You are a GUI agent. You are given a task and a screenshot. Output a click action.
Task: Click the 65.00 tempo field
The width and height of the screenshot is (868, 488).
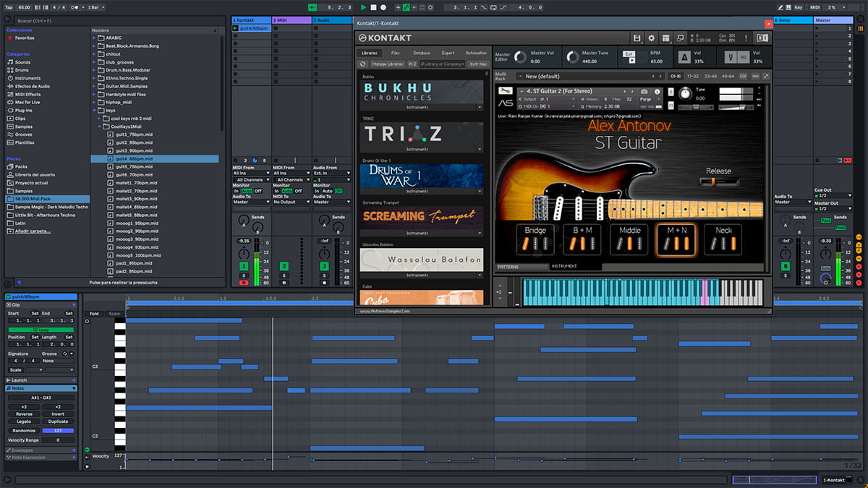click(x=25, y=7)
